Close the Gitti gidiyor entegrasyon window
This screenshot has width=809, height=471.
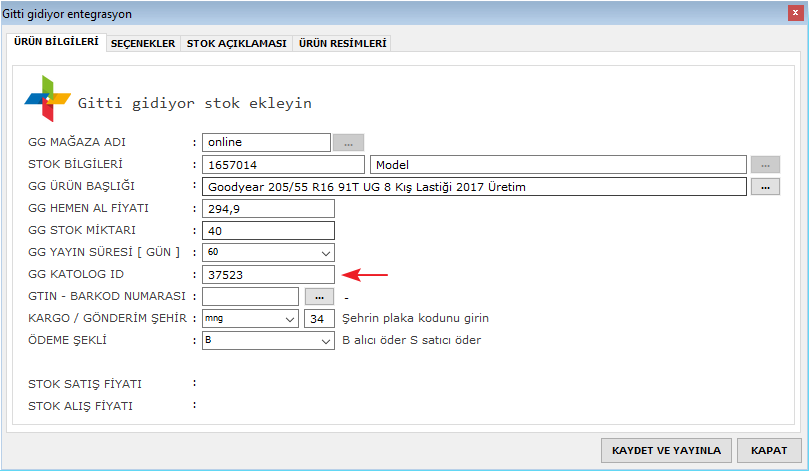pyautogui.click(x=795, y=13)
